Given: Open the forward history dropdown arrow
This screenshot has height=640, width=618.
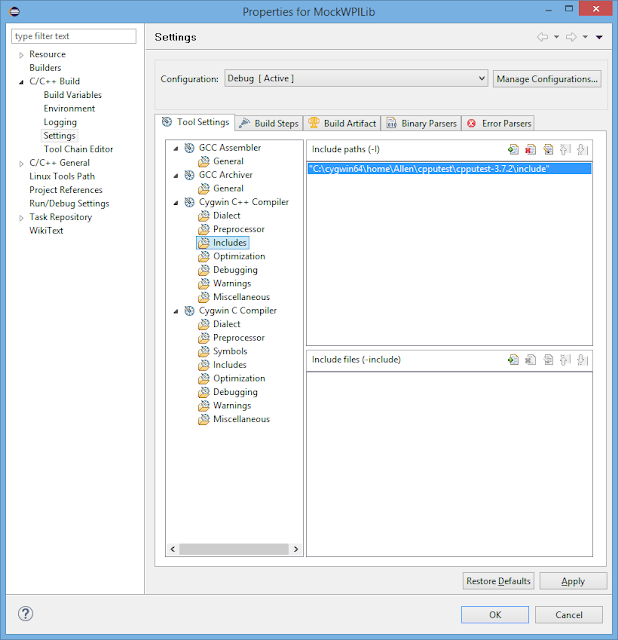Looking at the screenshot, I should click(x=585, y=37).
